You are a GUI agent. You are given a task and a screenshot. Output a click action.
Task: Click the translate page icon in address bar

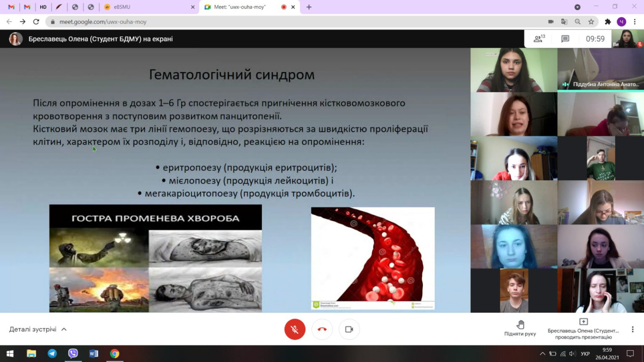[x=564, y=22]
